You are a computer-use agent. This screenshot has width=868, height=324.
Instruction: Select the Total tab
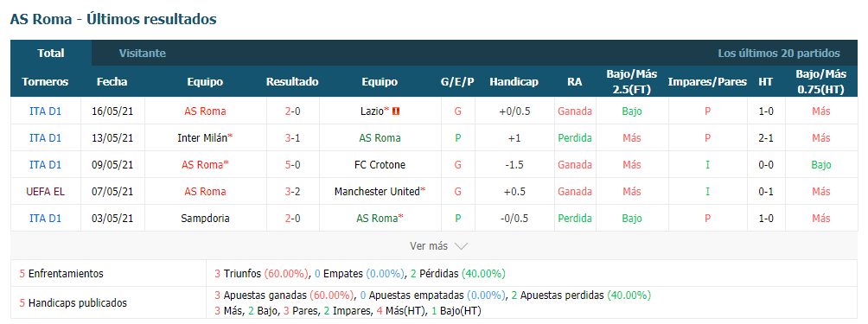pyautogui.click(x=51, y=54)
